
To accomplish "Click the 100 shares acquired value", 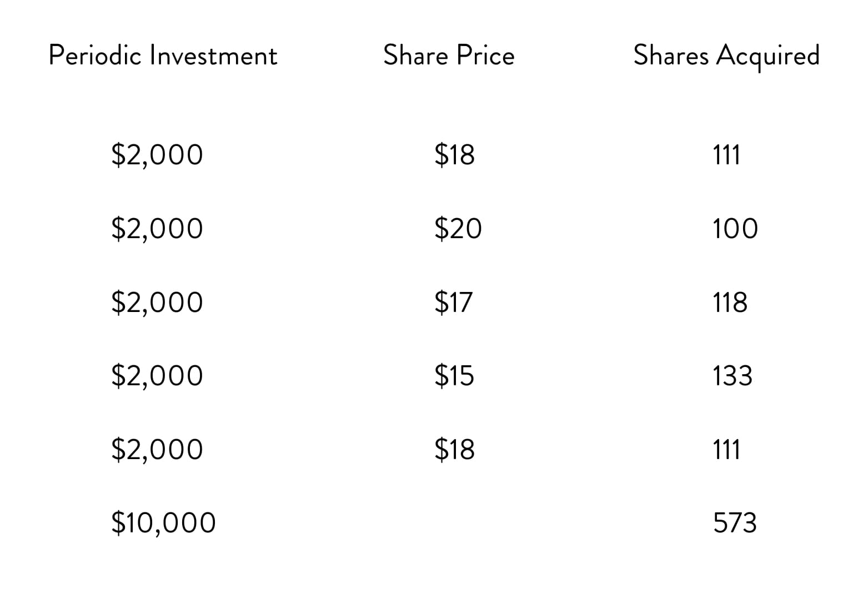I will click(x=735, y=229).
